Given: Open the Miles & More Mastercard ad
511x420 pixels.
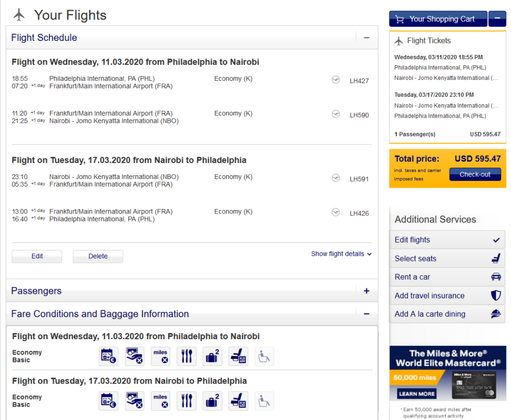Looking at the screenshot, I should click(x=448, y=374).
